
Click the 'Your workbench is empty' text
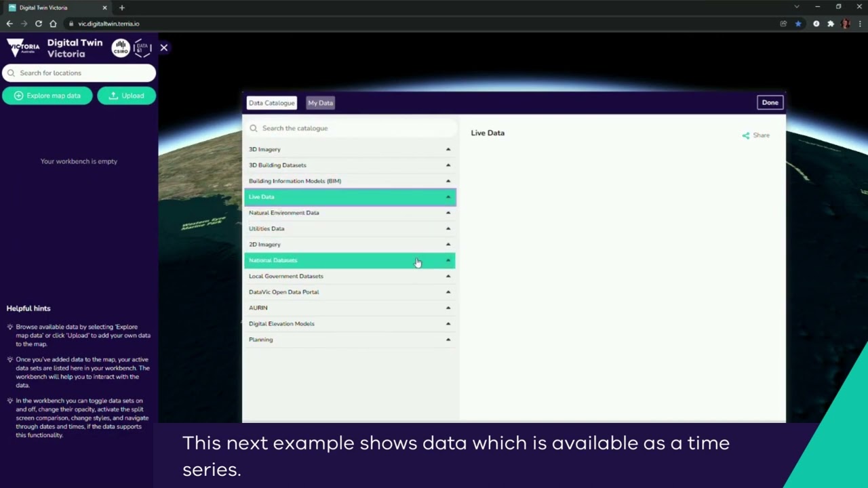click(x=79, y=161)
